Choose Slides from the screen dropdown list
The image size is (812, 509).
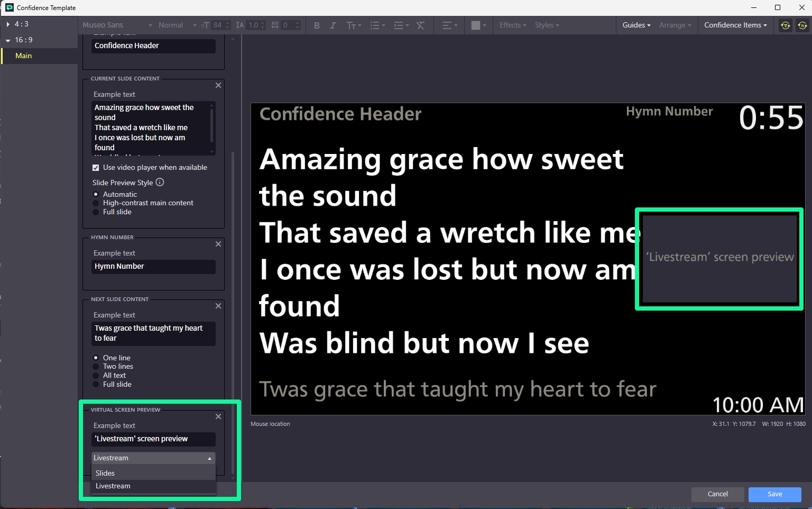pyautogui.click(x=105, y=473)
